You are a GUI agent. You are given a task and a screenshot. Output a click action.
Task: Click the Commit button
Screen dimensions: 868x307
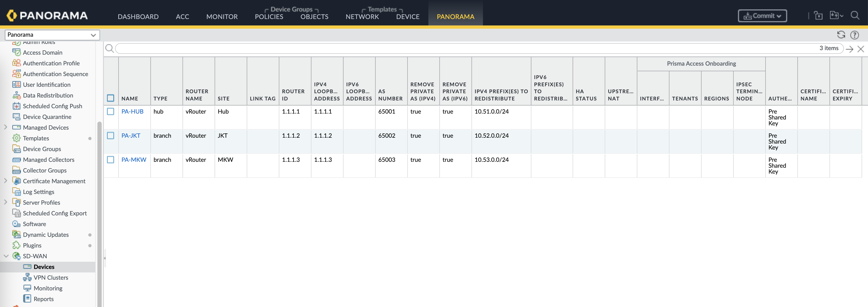coord(762,16)
